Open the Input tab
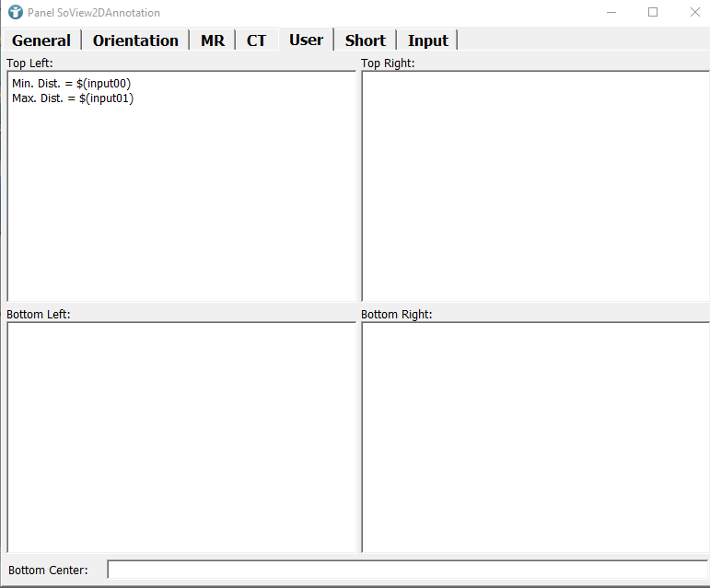The width and height of the screenshot is (710, 588). coord(427,40)
